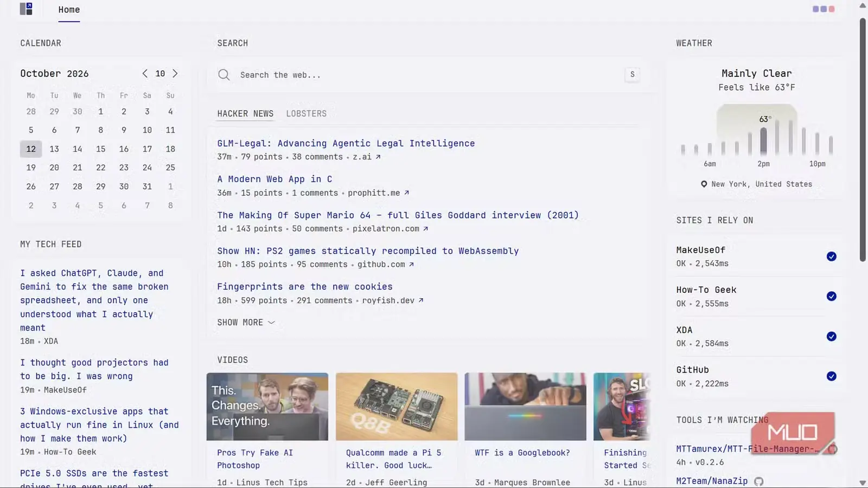The height and width of the screenshot is (488, 868).
Task: Click the scrollbar up arrow
Action: (863, 5)
